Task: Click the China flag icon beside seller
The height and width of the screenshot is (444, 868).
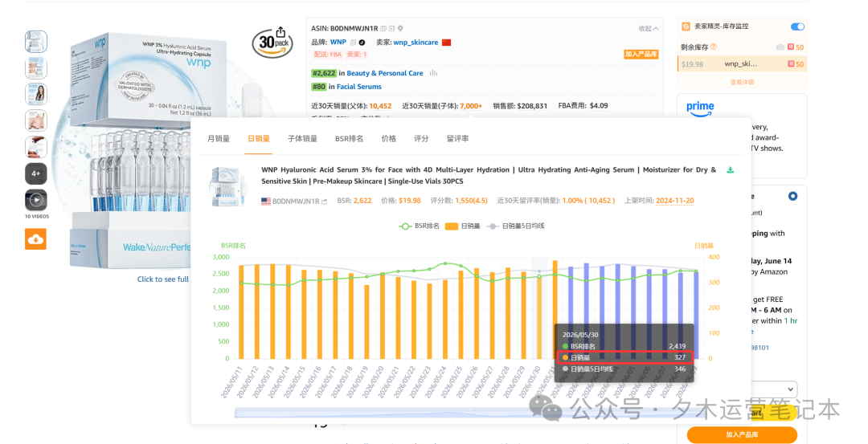Action: pyautogui.click(x=446, y=43)
